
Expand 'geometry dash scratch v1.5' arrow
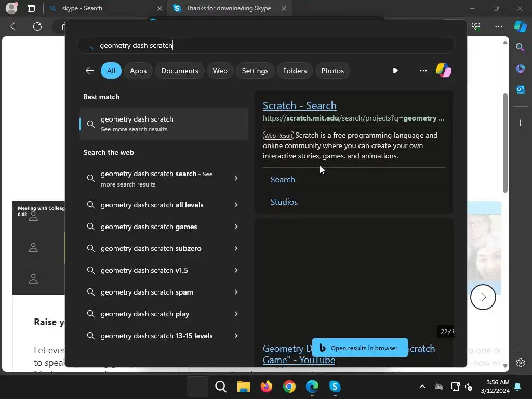[x=236, y=270]
